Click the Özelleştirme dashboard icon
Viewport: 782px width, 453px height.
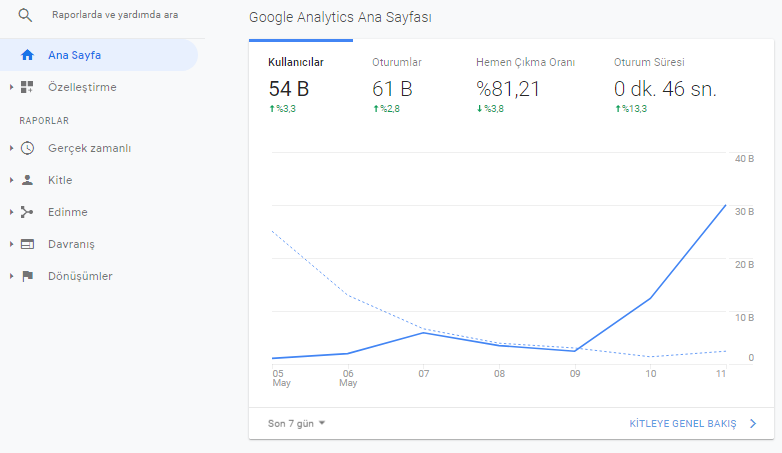tap(27, 87)
